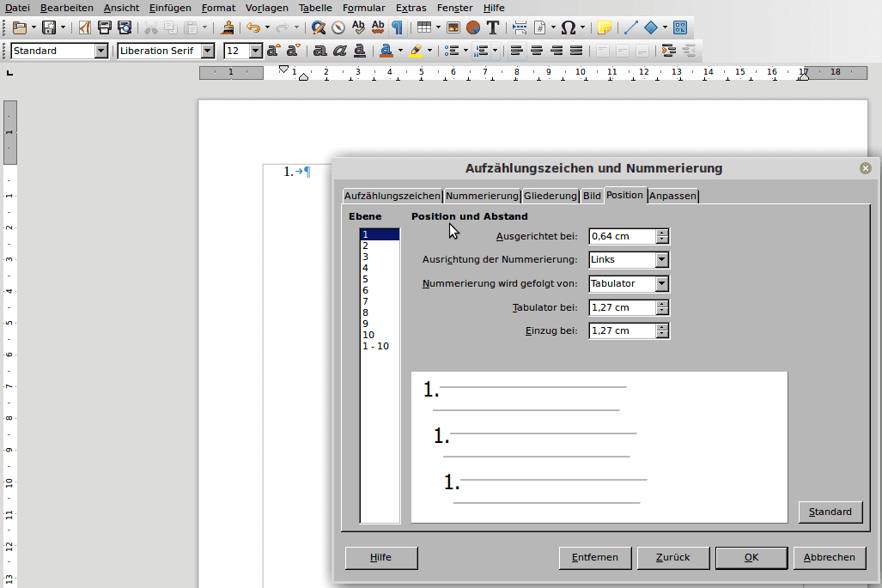Insert a comment via the yellow note icon

pyautogui.click(x=604, y=27)
